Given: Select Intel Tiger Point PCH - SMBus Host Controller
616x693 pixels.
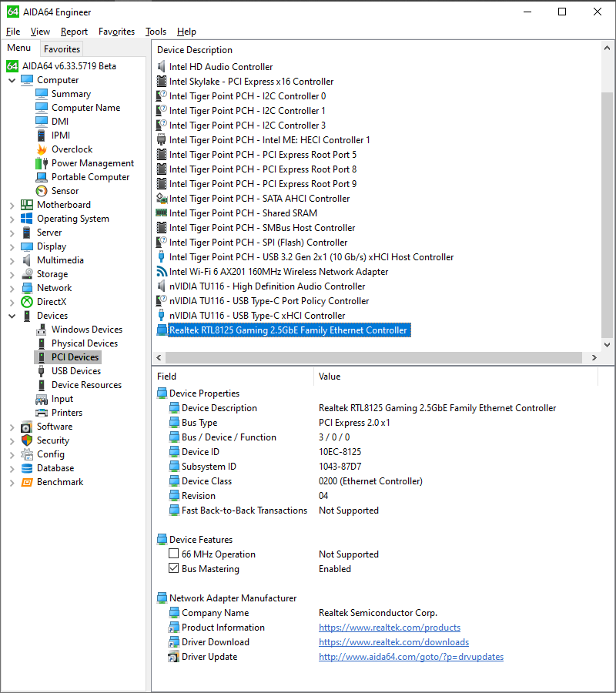Looking at the screenshot, I should 262,228.
